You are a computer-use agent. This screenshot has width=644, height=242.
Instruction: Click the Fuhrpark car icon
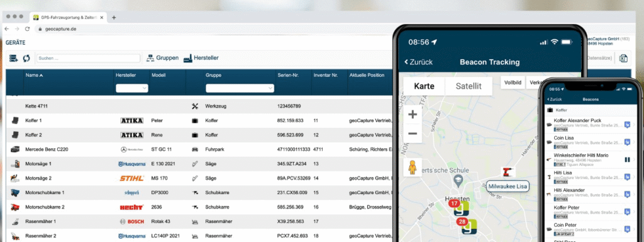195,149
